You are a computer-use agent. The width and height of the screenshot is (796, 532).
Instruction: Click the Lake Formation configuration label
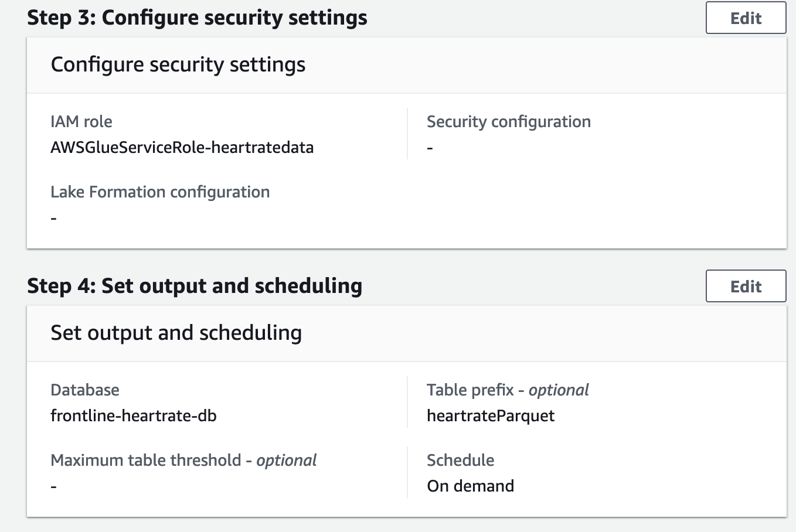click(x=160, y=192)
